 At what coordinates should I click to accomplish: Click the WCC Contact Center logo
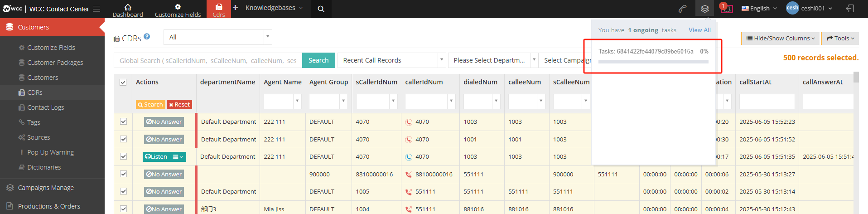pos(46,9)
